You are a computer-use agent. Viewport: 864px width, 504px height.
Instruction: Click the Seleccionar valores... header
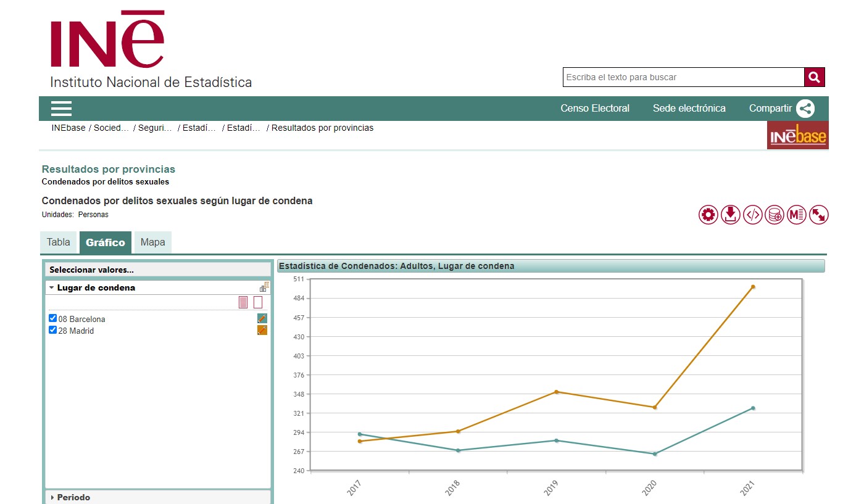(x=158, y=270)
